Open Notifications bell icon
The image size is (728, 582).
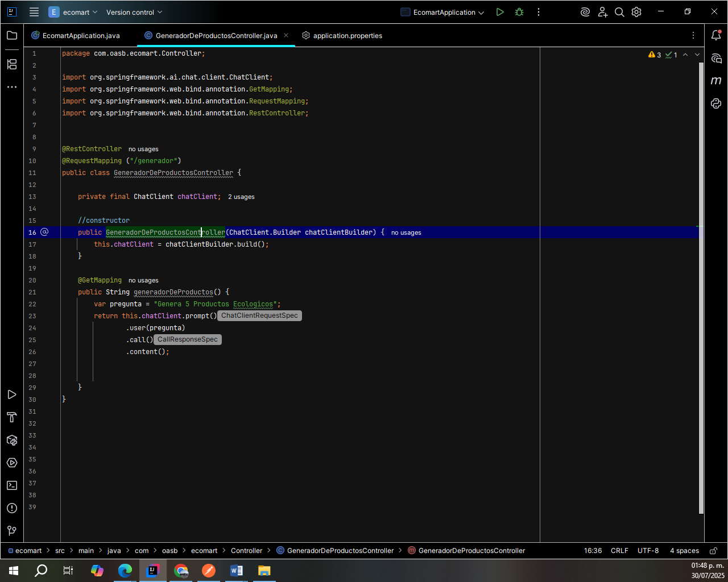click(x=717, y=35)
